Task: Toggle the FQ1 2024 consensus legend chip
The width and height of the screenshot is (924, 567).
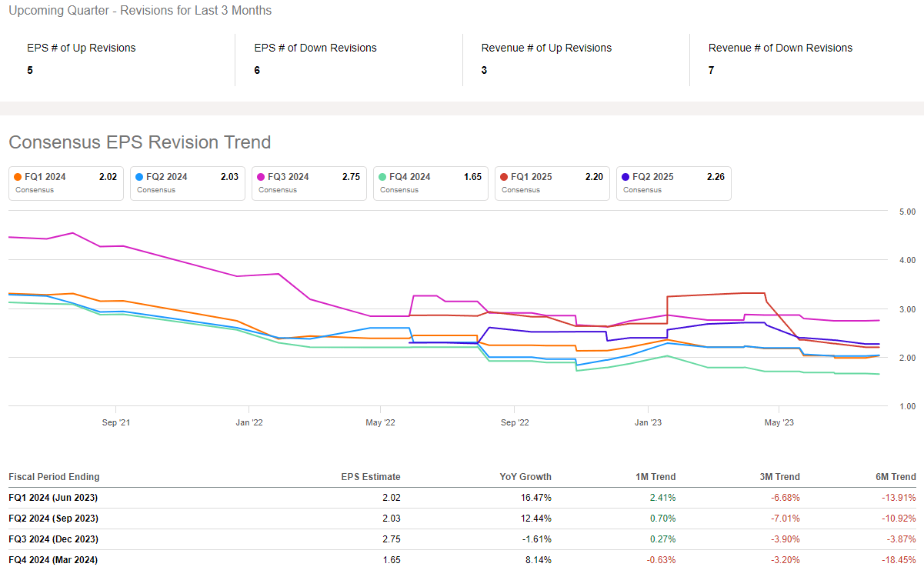Action: click(65, 183)
